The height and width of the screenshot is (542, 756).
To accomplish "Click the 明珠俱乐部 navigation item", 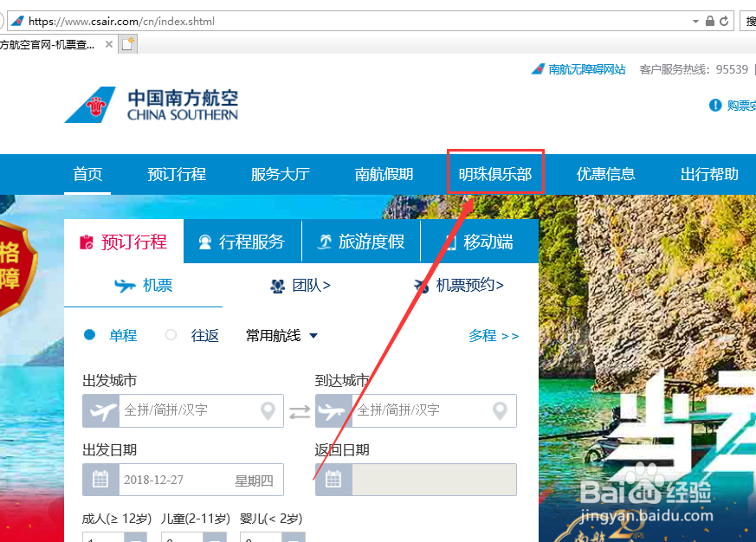I will tap(495, 174).
